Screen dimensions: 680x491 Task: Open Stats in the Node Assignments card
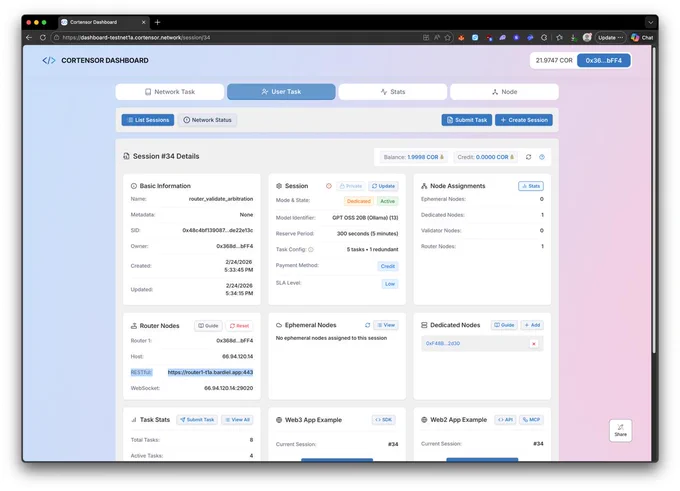531,186
